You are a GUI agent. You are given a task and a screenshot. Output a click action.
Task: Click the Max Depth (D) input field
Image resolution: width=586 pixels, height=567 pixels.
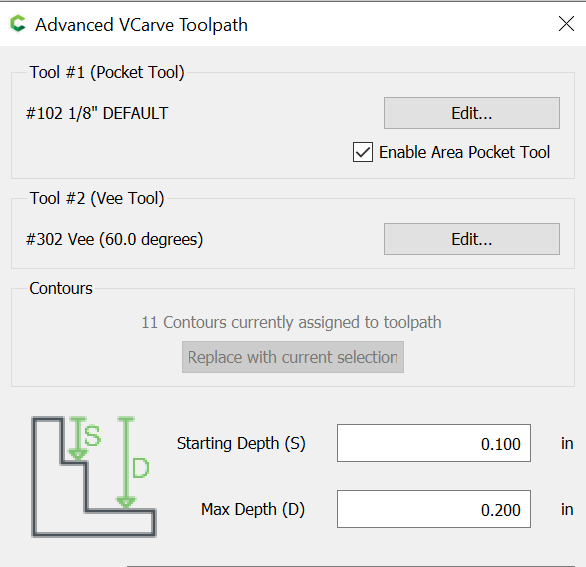[x=434, y=509]
